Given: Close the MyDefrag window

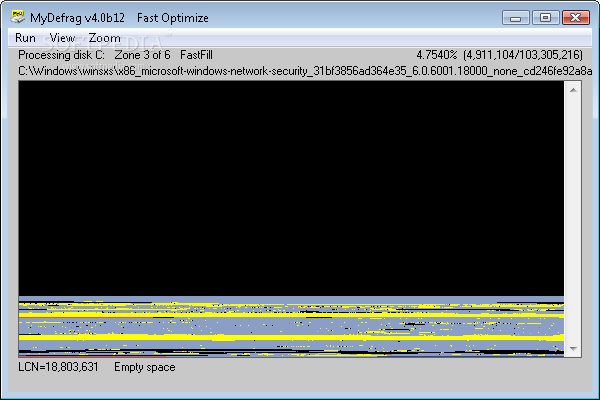Looking at the screenshot, I should [x=576, y=18].
